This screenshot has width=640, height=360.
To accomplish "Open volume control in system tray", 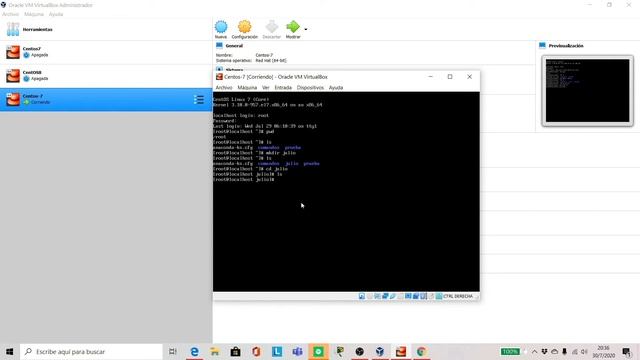I will coord(584,351).
